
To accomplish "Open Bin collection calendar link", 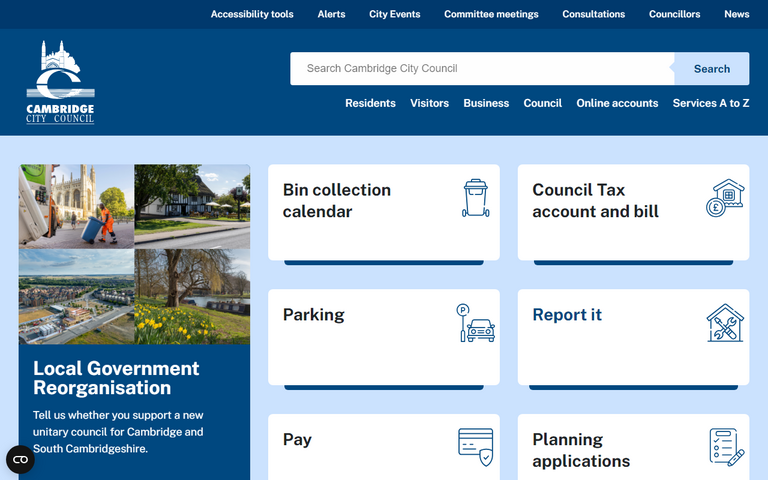I will [x=337, y=200].
